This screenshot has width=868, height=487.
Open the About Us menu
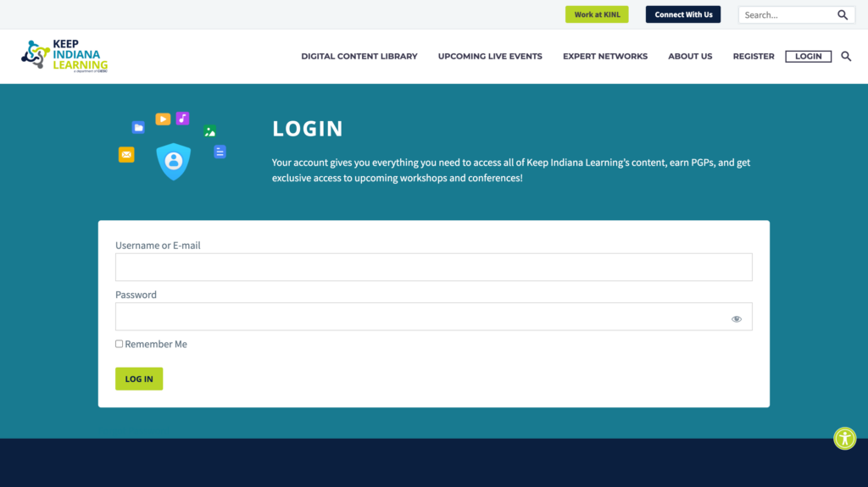(x=690, y=57)
